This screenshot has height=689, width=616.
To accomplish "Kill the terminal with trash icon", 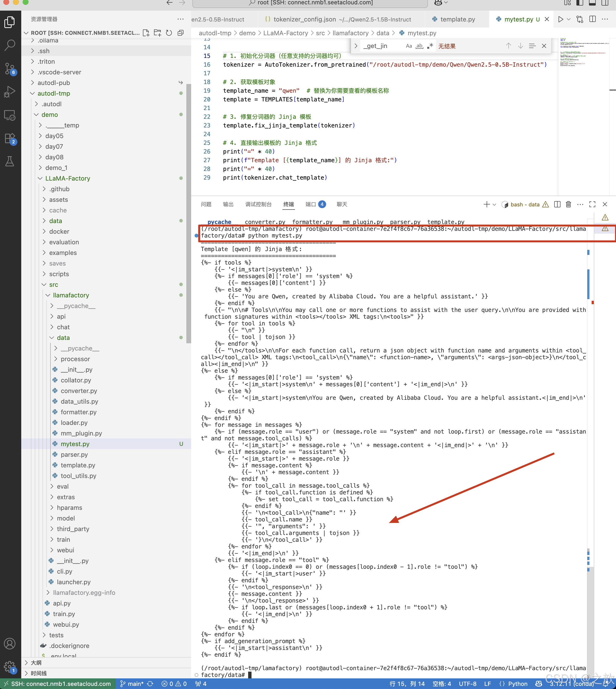I will point(569,204).
